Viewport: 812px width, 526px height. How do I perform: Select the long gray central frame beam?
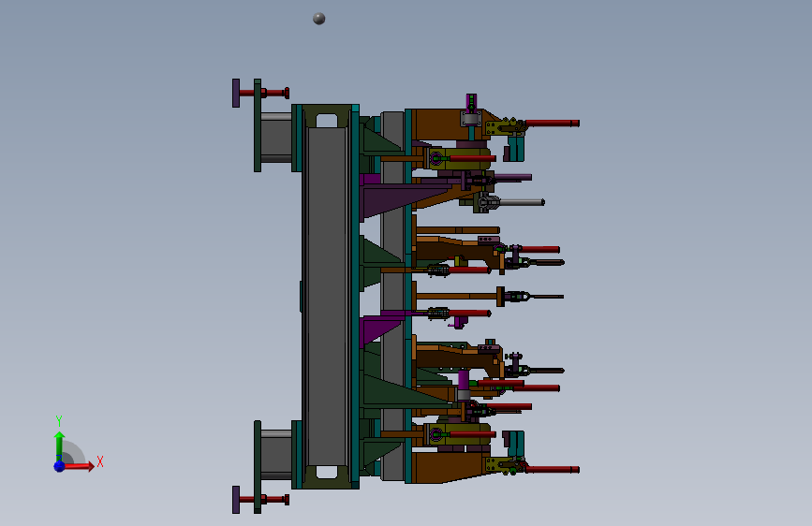(327, 296)
